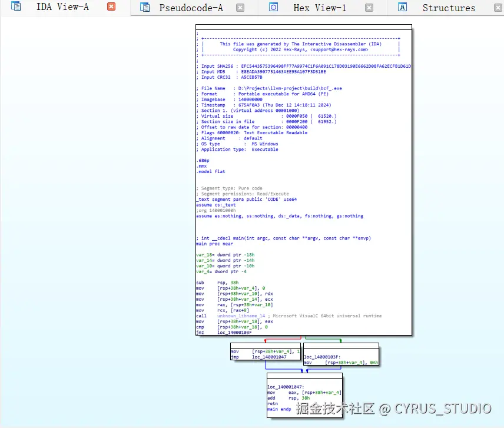Click the File Name path comment line
This screenshot has height=428, width=504.
pos(269,88)
